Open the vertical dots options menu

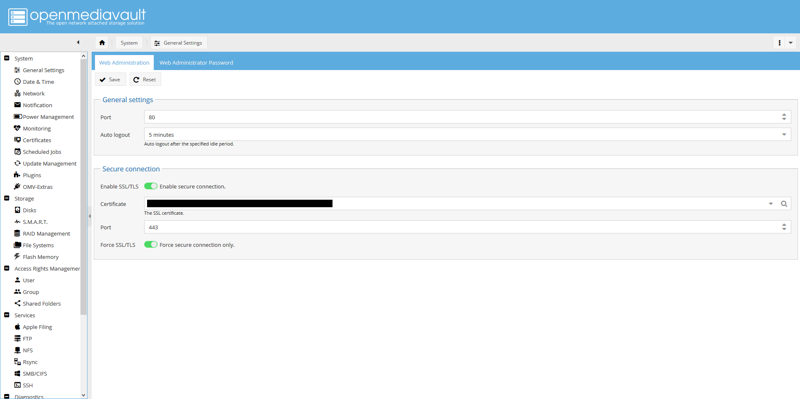point(780,43)
